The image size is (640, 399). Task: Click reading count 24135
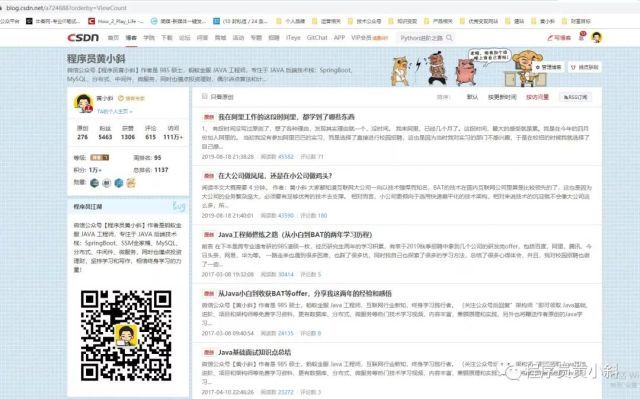285,333
